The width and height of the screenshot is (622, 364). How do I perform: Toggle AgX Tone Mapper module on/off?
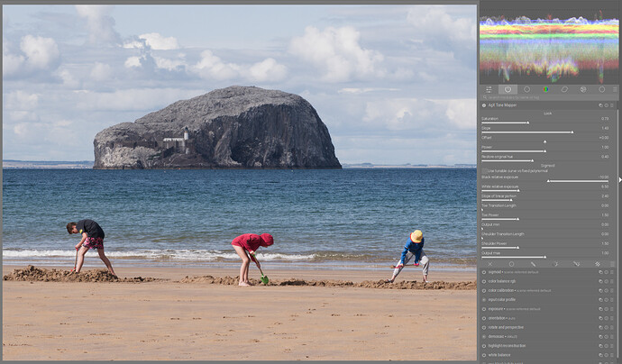click(483, 105)
